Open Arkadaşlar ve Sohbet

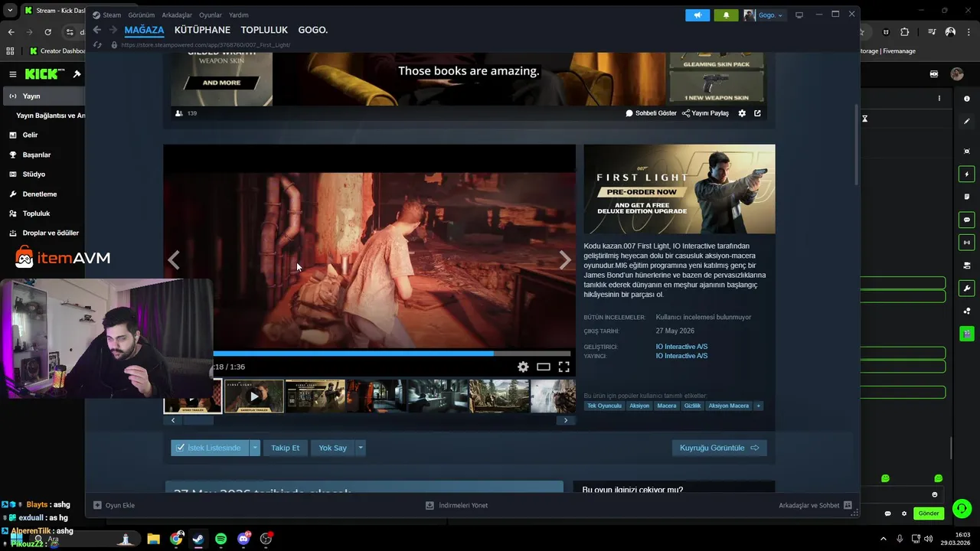(x=815, y=505)
